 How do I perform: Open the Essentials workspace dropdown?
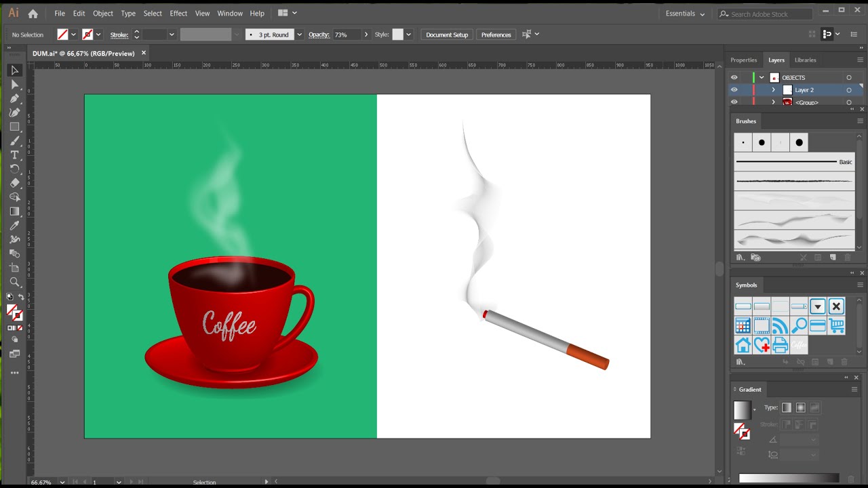tap(685, 14)
